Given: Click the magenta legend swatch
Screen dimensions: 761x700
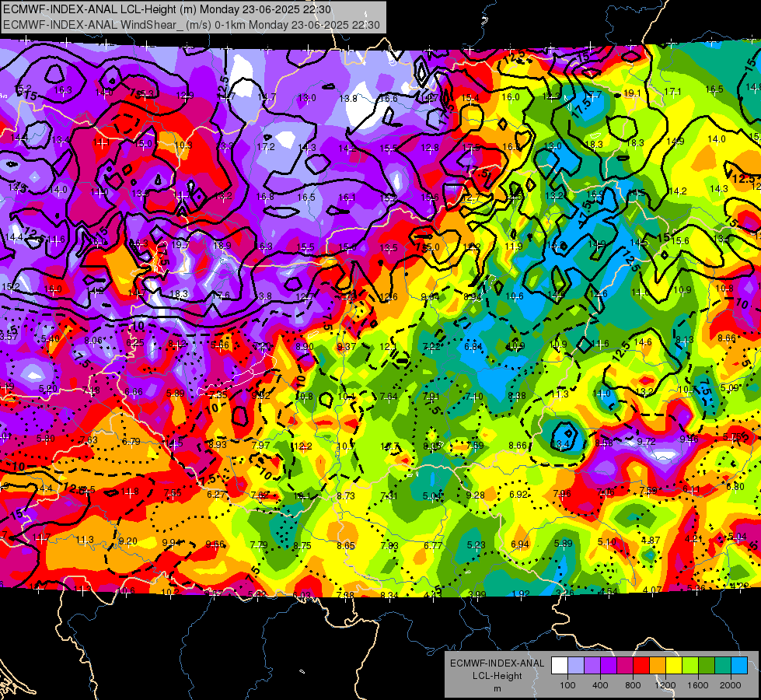Looking at the screenshot, I should (x=625, y=666).
